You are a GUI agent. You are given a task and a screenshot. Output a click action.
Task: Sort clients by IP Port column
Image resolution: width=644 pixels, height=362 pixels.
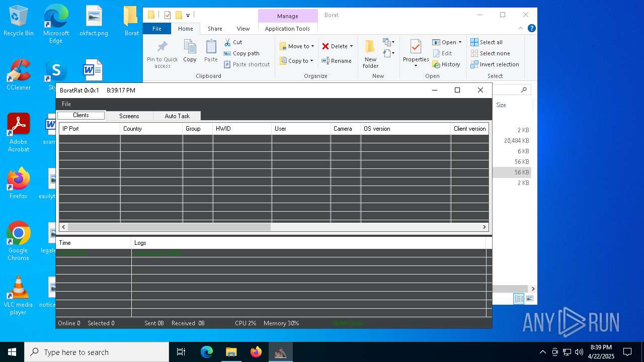pos(90,129)
